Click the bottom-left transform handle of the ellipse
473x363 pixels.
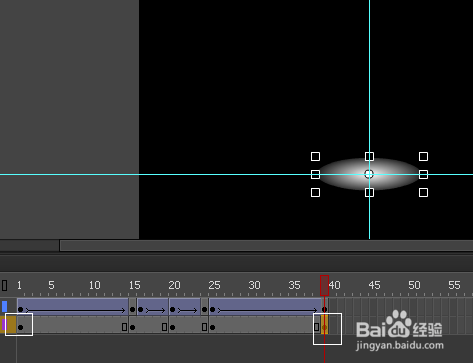tap(315, 192)
